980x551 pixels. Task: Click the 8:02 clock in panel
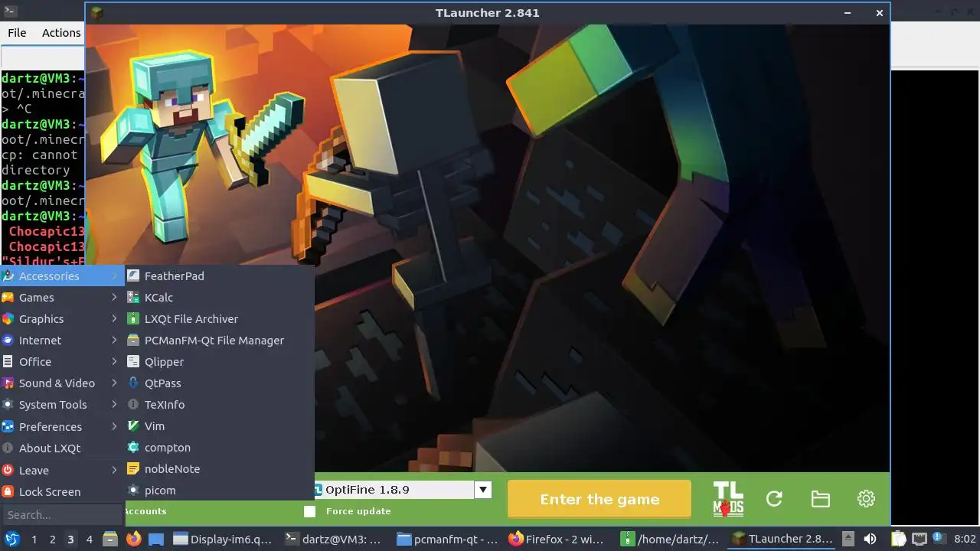click(x=965, y=539)
